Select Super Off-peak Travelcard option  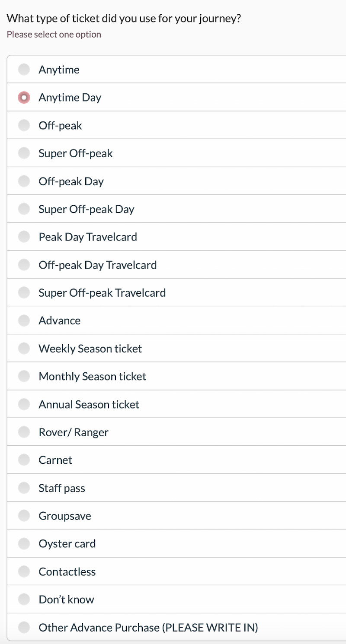click(x=24, y=293)
